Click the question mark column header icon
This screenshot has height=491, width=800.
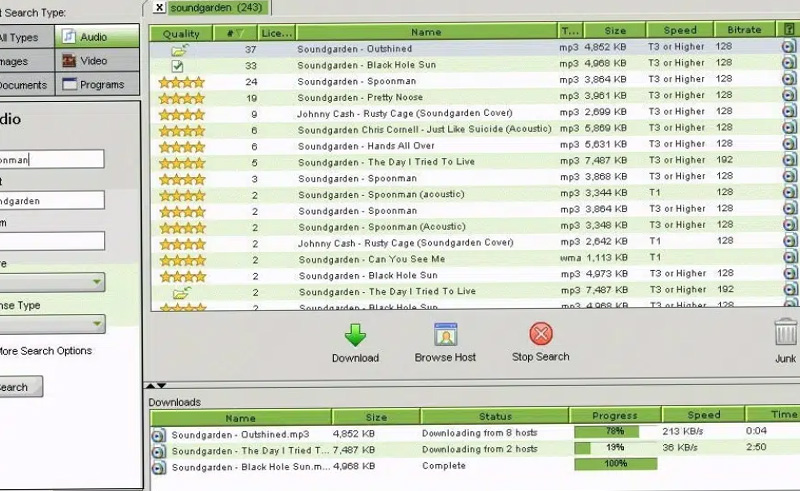788,29
